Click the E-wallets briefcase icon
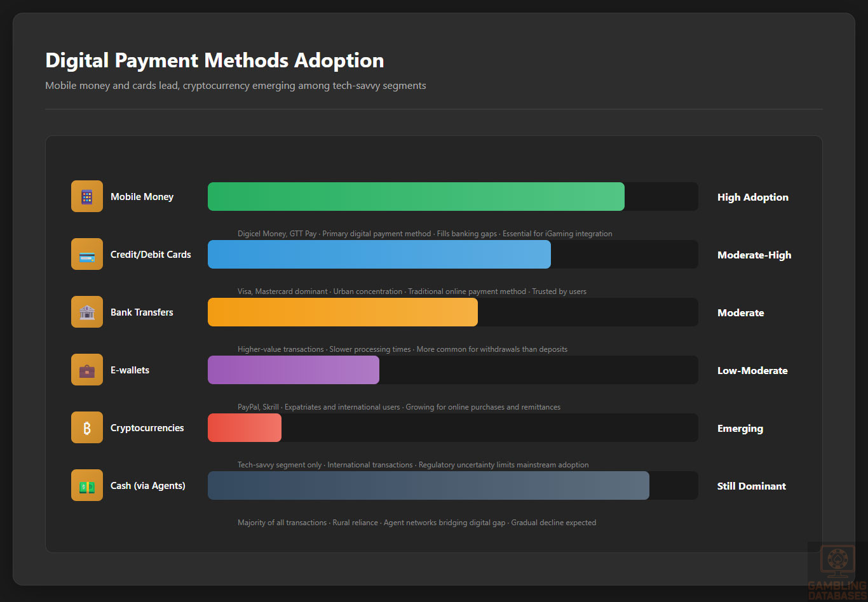This screenshot has height=602, width=868. [87, 370]
